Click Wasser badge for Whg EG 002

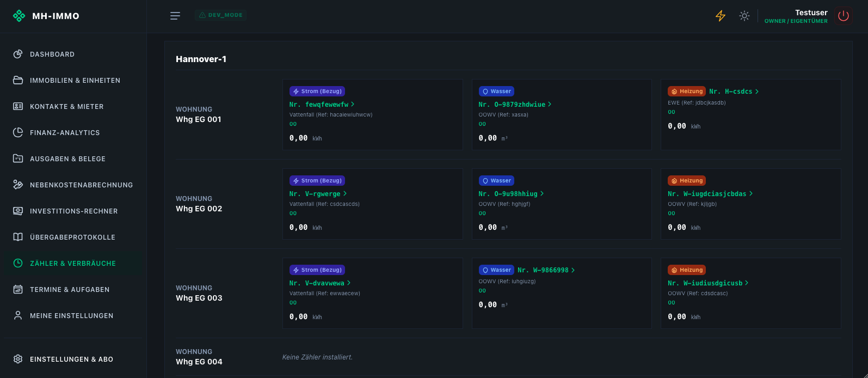pos(496,181)
